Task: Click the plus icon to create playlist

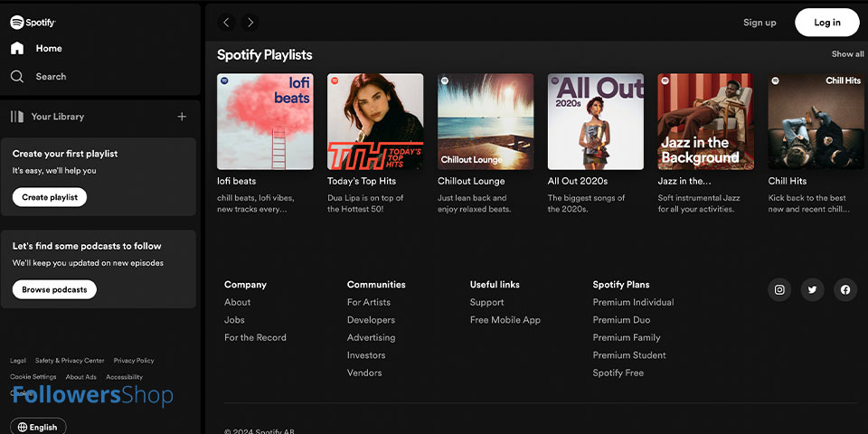Action: pyautogui.click(x=182, y=117)
